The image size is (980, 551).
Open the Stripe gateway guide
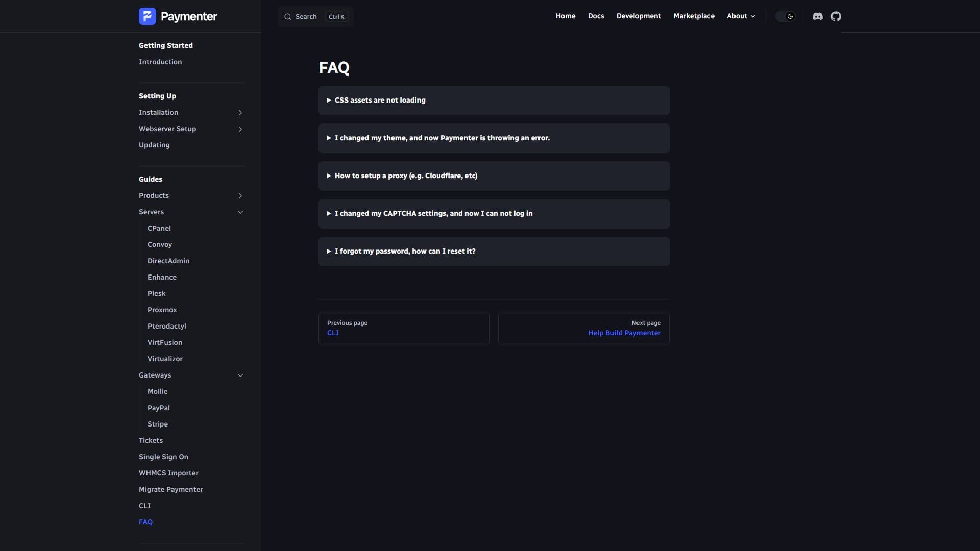[158, 424]
